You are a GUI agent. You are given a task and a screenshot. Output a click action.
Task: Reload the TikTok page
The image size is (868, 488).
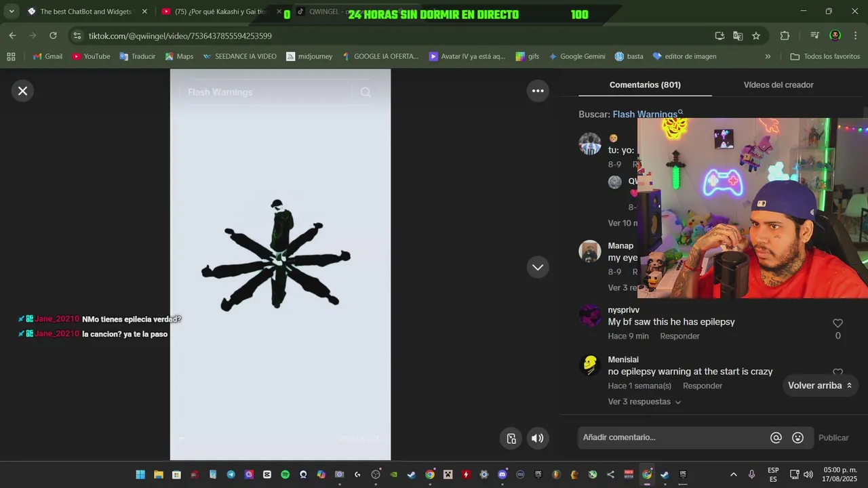[53, 36]
